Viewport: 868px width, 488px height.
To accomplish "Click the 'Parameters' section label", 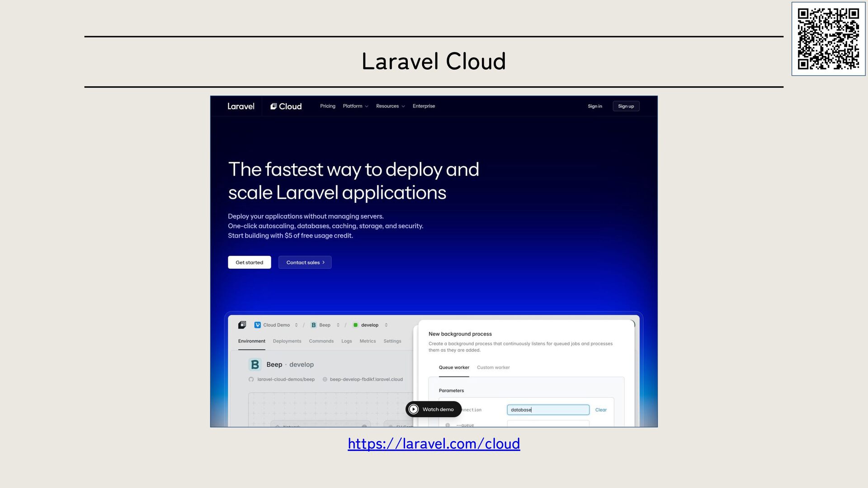I will click(x=451, y=390).
